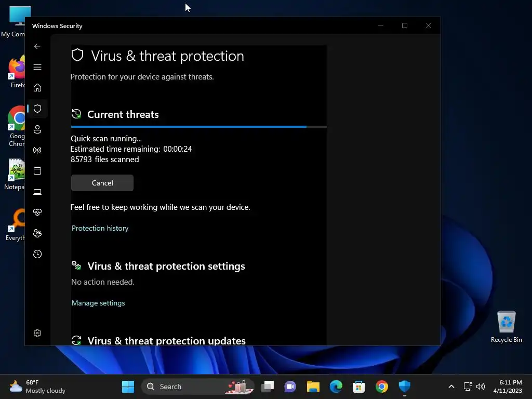Screen dimensions: 532x399
Task: Click the taskbar Search box
Action: (198, 387)
